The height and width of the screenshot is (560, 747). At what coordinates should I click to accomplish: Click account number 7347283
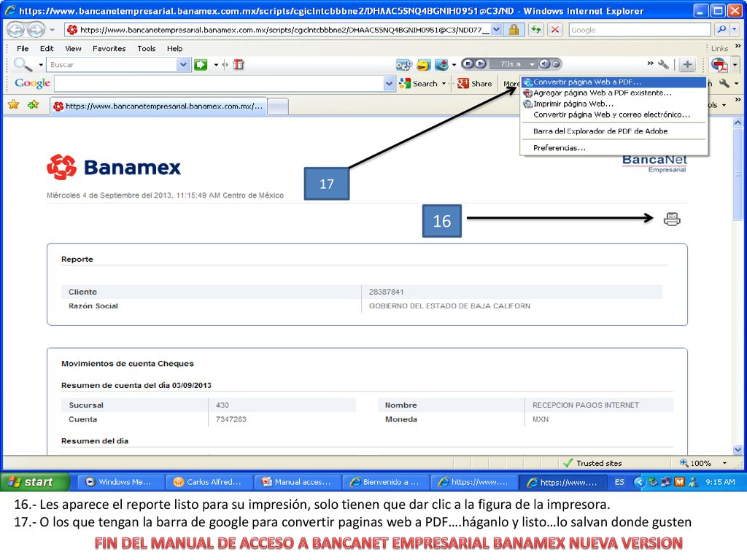[x=231, y=419]
